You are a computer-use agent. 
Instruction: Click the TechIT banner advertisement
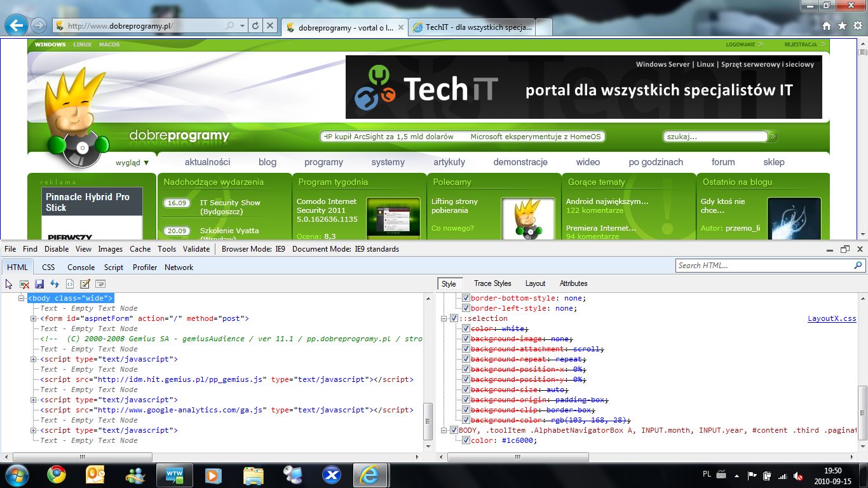(x=583, y=87)
